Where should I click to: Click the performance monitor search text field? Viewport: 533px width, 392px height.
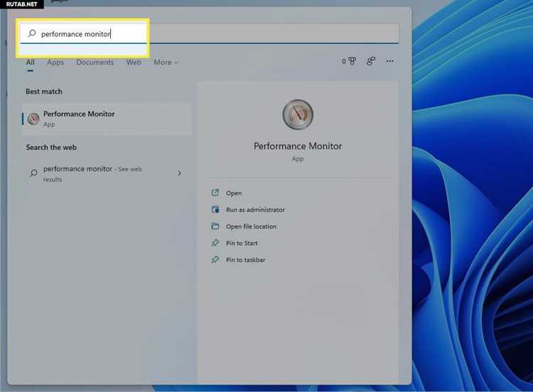tap(210, 33)
